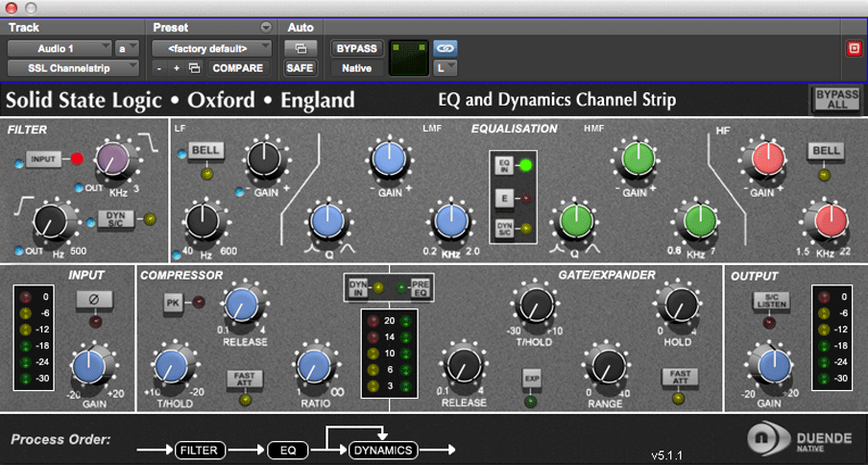The width and height of the screenshot is (868, 465).
Task: Toggle the compressor PK button
Action: tap(172, 302)
